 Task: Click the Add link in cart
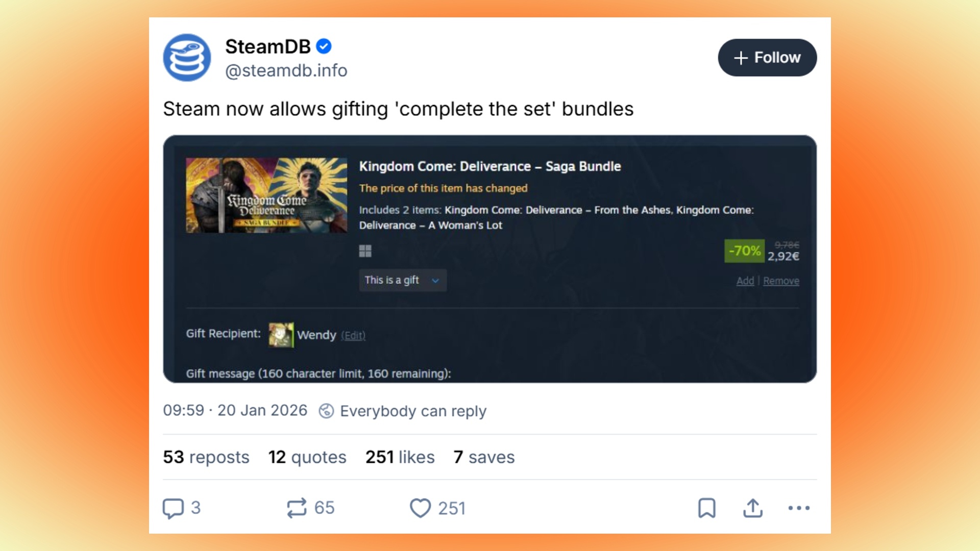pyautogui.click(x=745, y=281)
